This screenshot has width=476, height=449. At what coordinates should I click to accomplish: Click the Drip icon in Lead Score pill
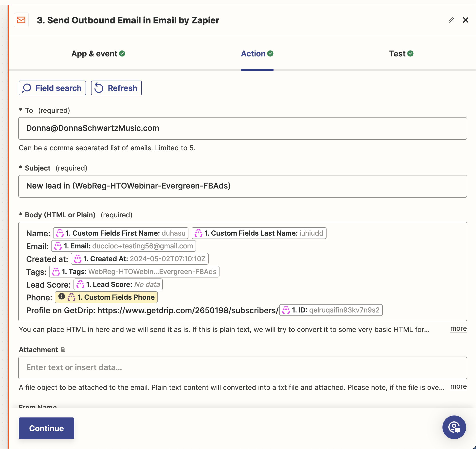coord(80,284)
